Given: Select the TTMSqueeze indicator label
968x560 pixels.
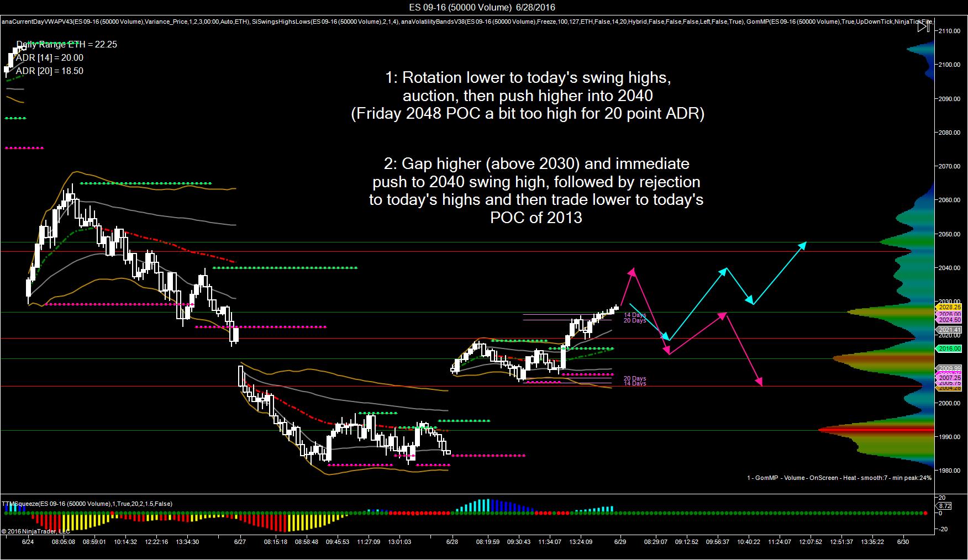Looking at the screenshot, I should [87, 504].
